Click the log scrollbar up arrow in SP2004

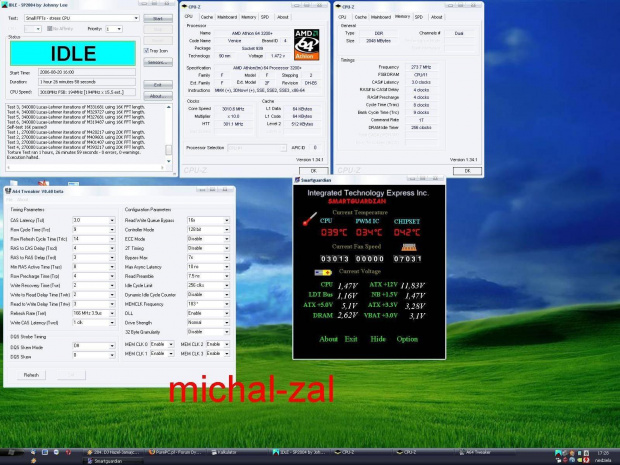(169, 107)
